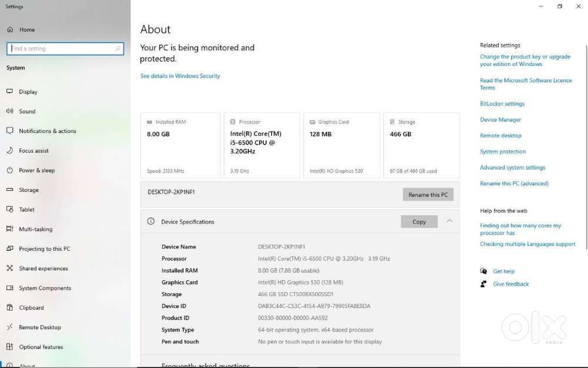The width and height of the screenshot is (588, 368).
Task: Click BitLocker settings link
Action: point(502,104)
